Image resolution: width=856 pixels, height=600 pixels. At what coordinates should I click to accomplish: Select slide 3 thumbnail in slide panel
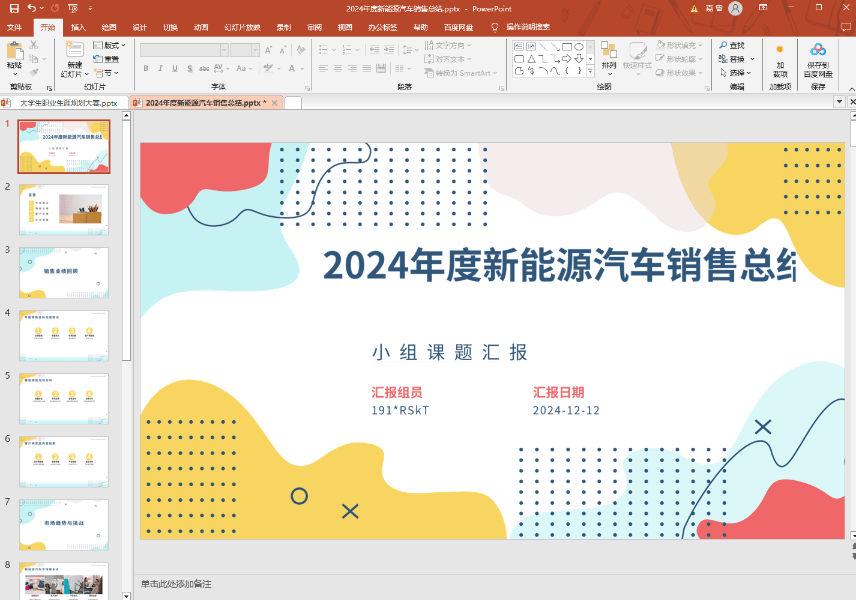pyautogui.click(x=64, y=272)
